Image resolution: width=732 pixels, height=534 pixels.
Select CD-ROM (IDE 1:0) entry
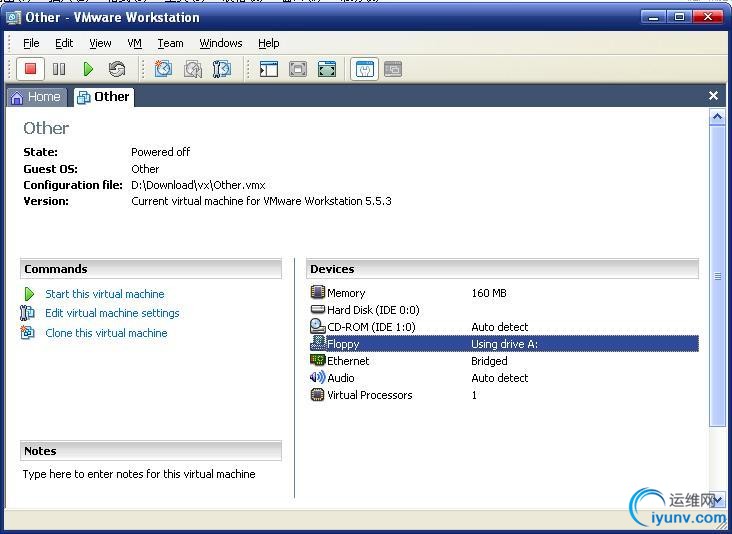pos(371,327)
